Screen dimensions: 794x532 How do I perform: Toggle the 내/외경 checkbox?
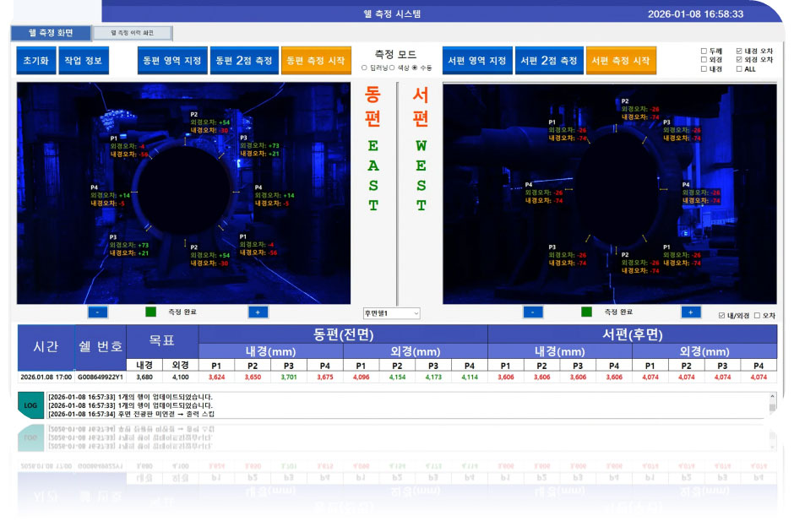pos(721,315)
